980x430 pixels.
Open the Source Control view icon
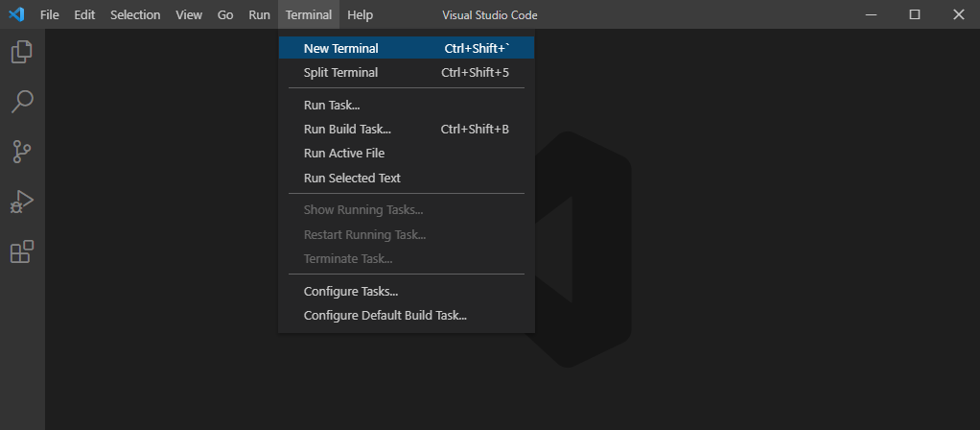(22, 152)
